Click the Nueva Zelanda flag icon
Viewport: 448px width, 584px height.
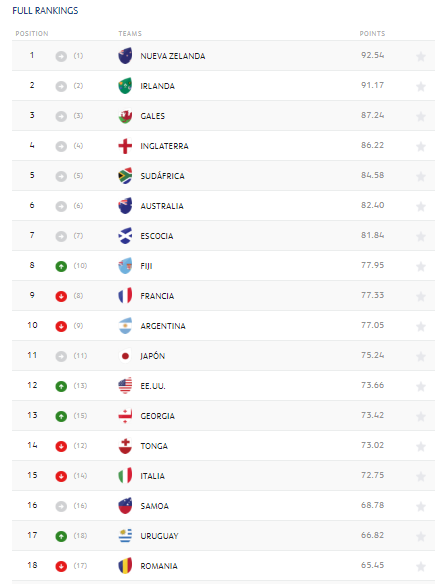point(125,56)
